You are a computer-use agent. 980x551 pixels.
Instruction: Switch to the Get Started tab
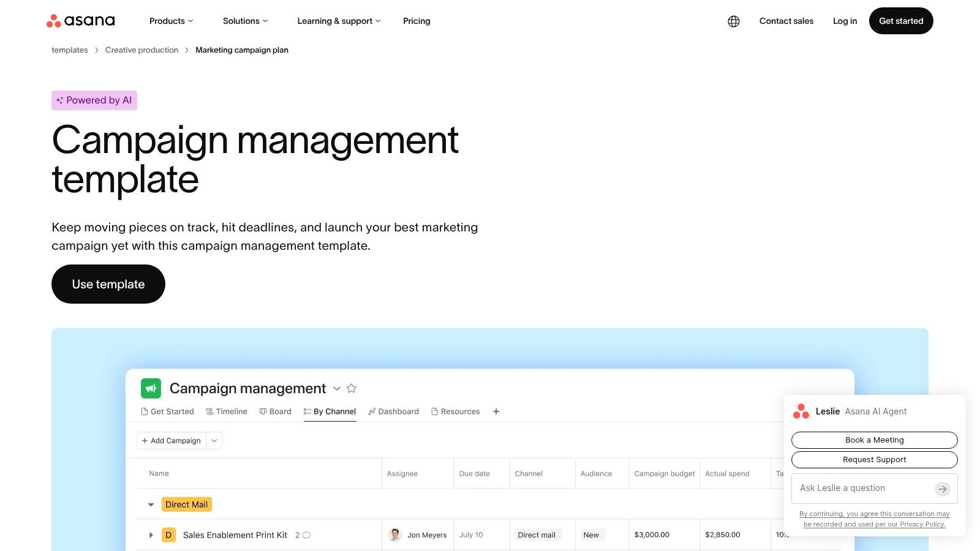[167, 411]
